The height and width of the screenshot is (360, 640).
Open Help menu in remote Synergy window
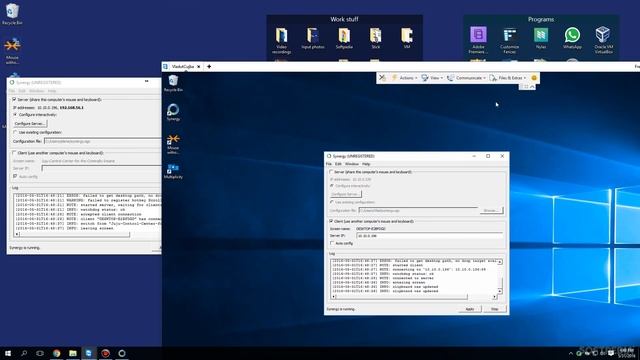[x=366, y=164]
